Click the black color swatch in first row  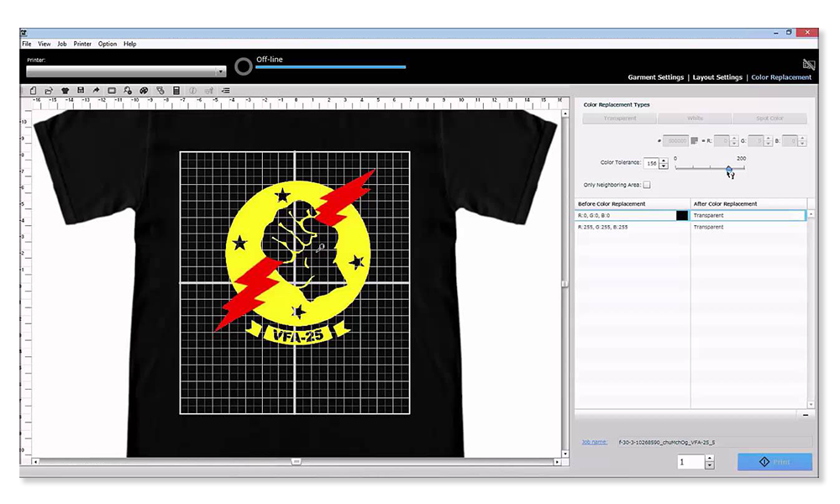[682, 215]
